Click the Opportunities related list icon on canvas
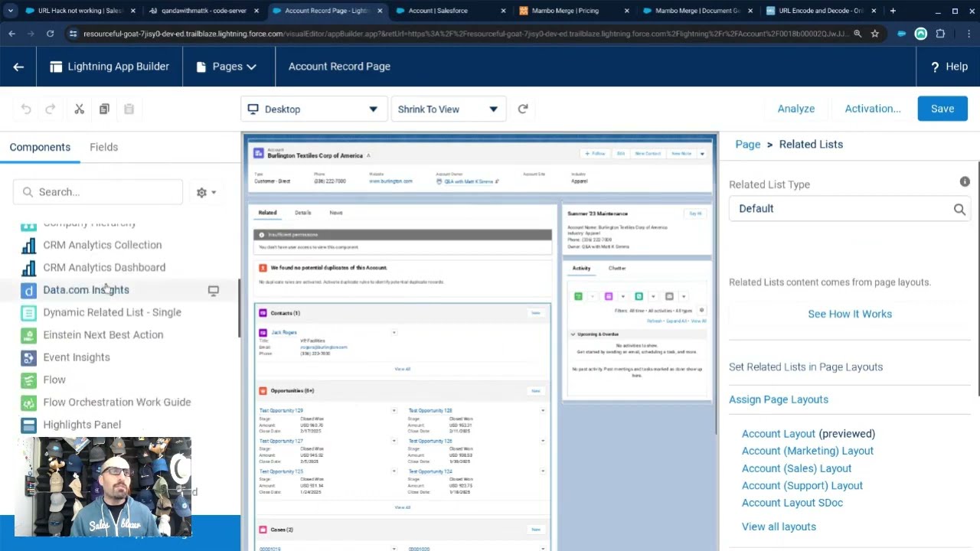The image size is (980, 551). point(263,391)
